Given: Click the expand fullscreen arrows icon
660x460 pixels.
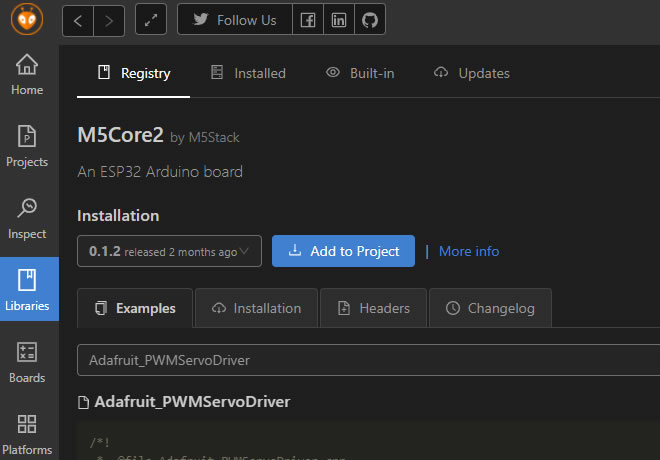Looking at the screenshot, I should pos(150,20).
